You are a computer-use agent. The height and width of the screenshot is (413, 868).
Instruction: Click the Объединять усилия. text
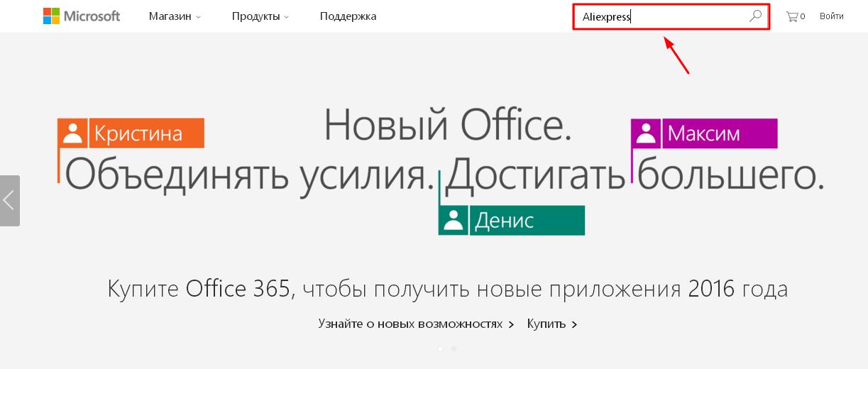(249, 175)
